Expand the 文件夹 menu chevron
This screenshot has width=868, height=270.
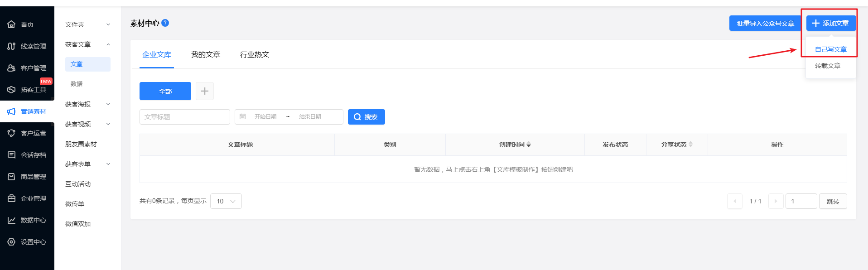[x=108, y=24]
